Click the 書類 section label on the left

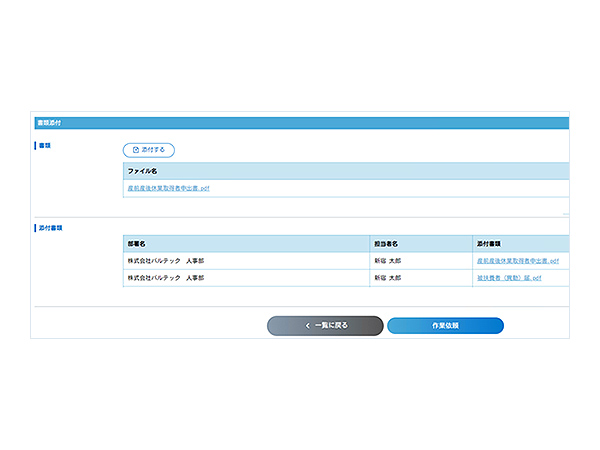[x=44, y=146]
